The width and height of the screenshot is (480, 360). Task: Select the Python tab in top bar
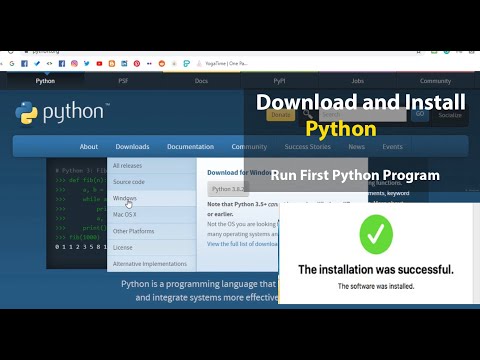pos(45,81)
